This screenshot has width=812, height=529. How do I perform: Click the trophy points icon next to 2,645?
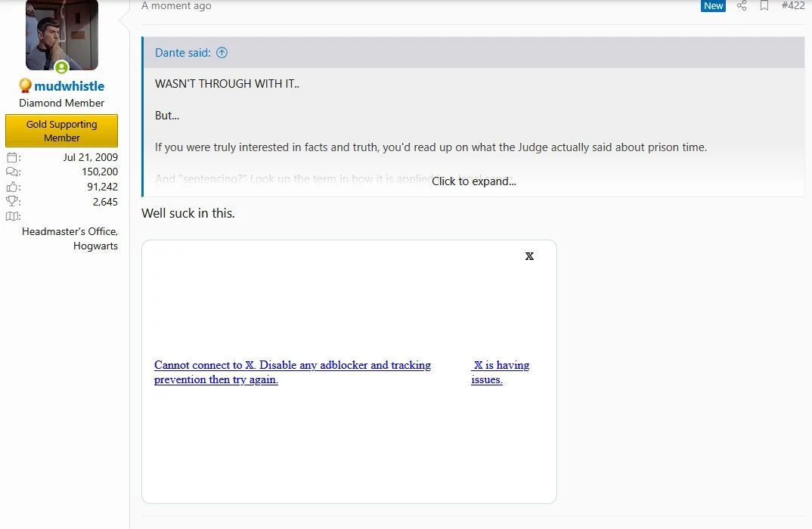pyautogui.click(x=11, y=200)
